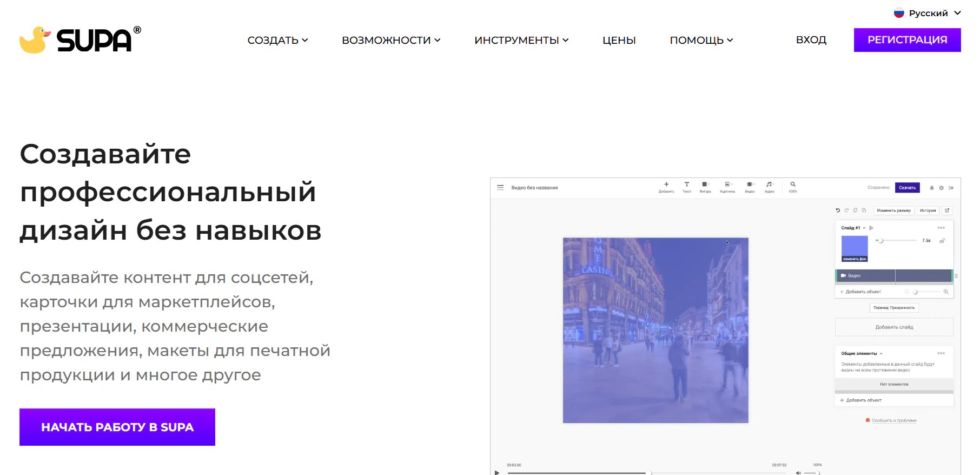Image resolution: width=980 pixels, height=475 pixels.
Task: Toggle the lock next to 7.5s duration
Action: tap(943, 241)
